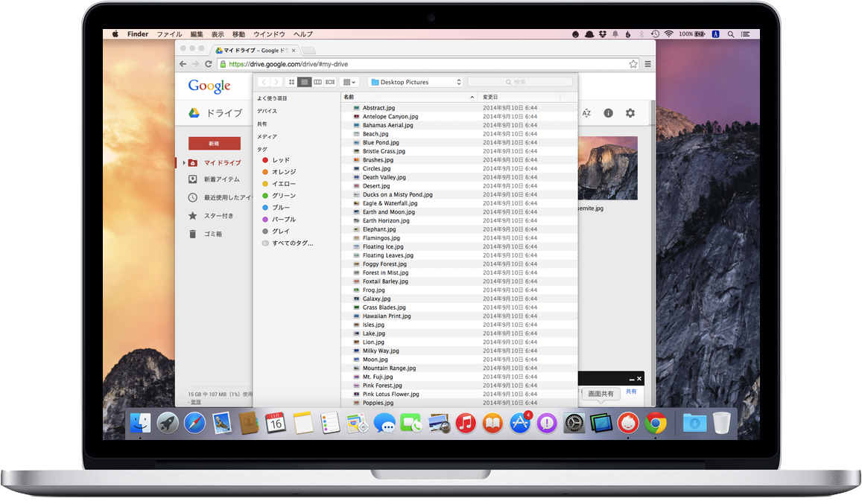This screenshot has width=862, height=504.
Task: Click red 新規 button in Drive
Action: (215, 144)
